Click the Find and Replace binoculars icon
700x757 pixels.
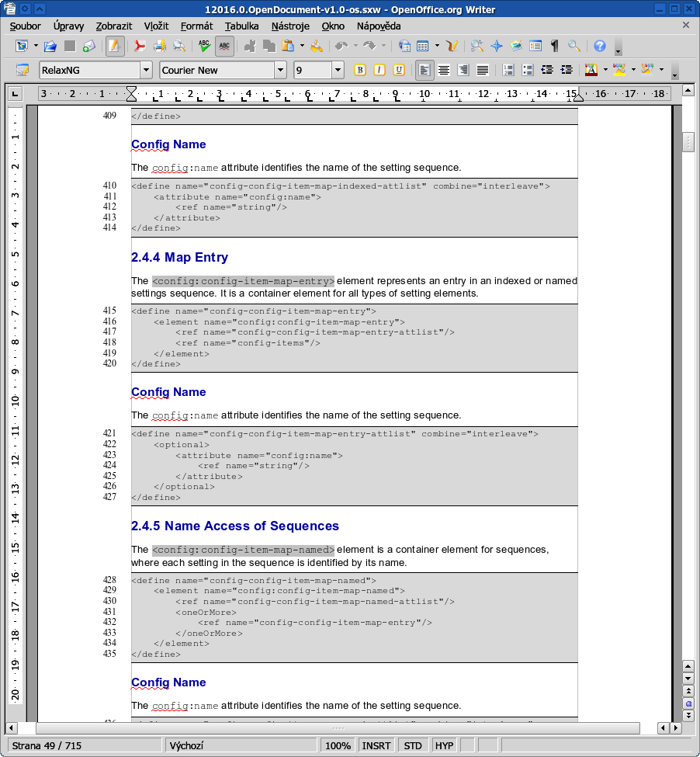click(476, 46)
